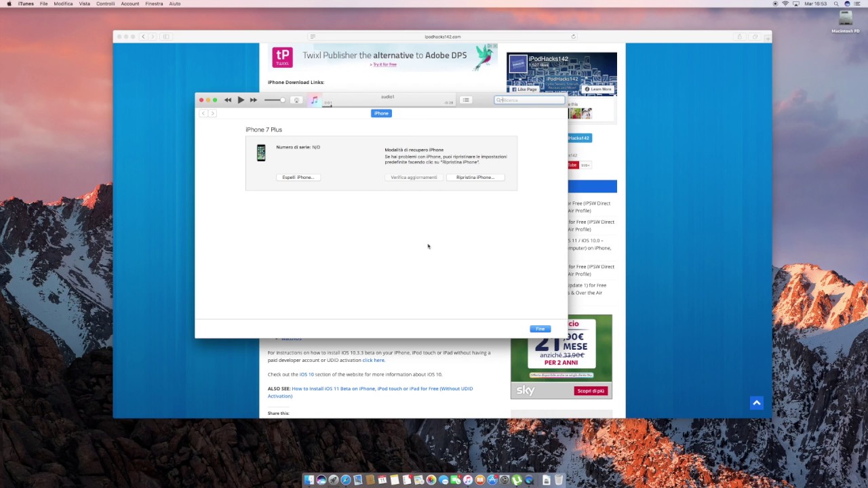Screen dimensions: 868x488
Task: Open the iTunes menu
Action: [26, 3]
